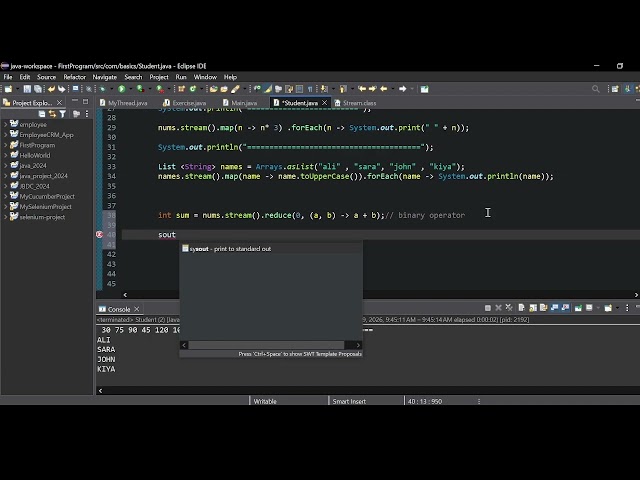
Task: Click the Search flashlight toolbar icon
Action: (x=235, y=89)
